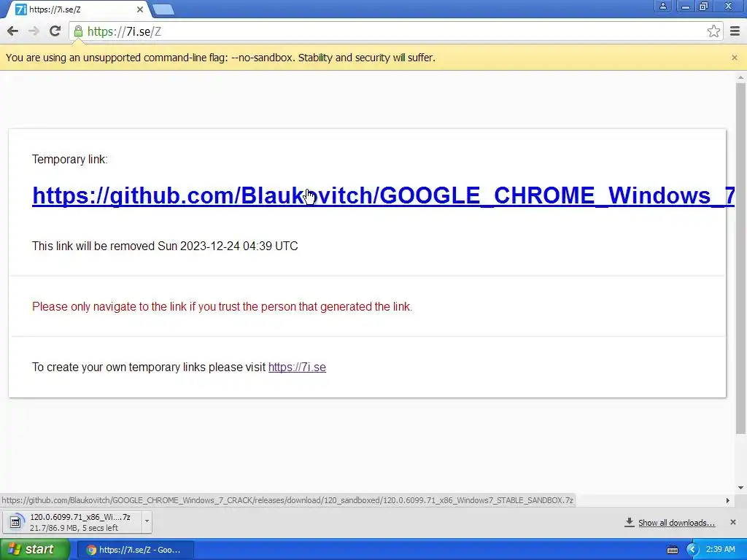The width and height of the screenshot is (747, 560).
Task: Expand the download item options arrow
Action: click(x=147, y=521)
